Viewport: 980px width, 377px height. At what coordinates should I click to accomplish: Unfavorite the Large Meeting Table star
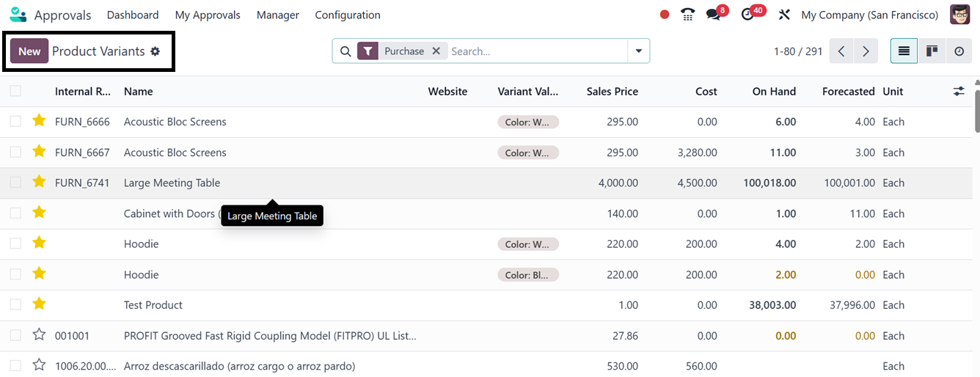pyautogui.click(x=39, y=183)
